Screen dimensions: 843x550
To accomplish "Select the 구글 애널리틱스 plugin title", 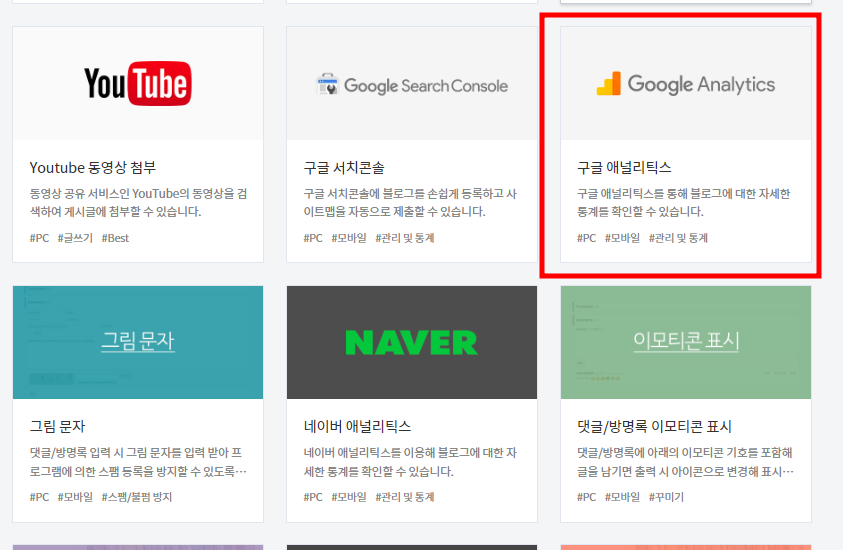I will pos(624,168).
